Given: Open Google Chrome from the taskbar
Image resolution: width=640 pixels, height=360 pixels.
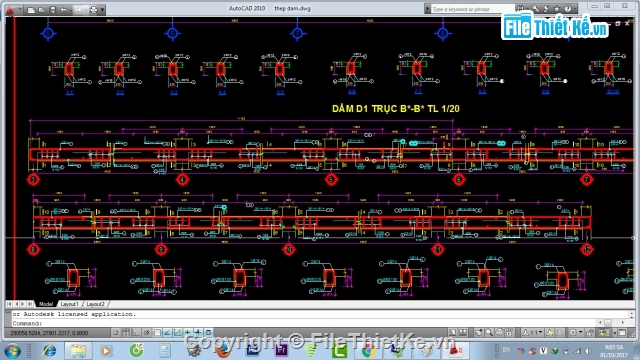Looking at the screenshot, I should (x=368, y=351).
